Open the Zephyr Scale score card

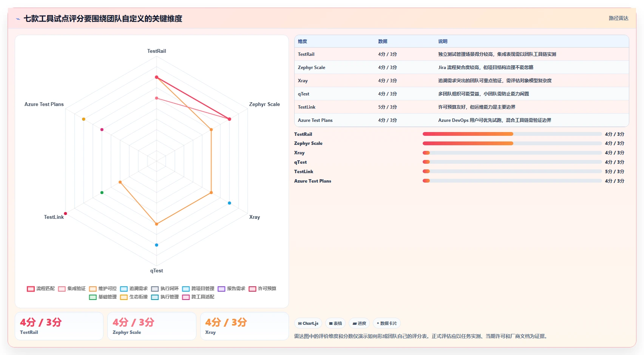pos(151,326)
